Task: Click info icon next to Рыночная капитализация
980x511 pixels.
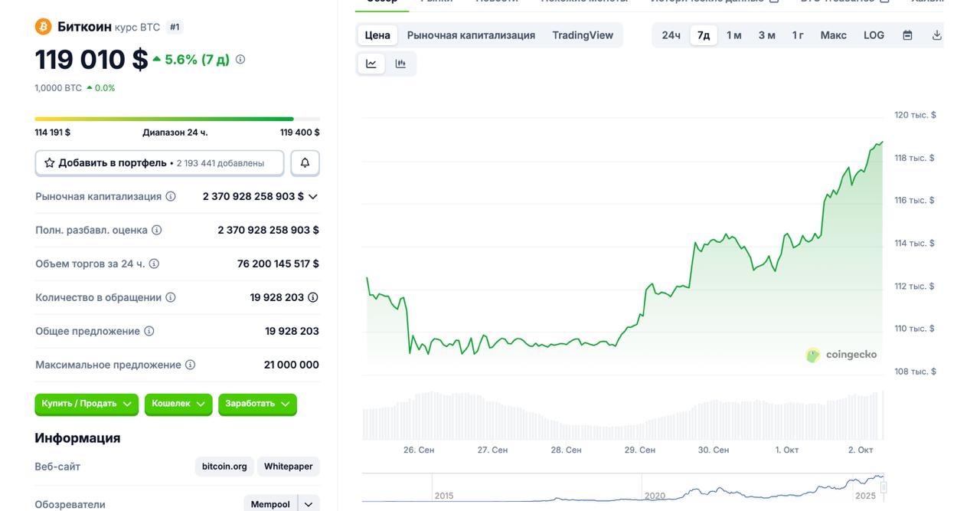Action: click(171, 197)
